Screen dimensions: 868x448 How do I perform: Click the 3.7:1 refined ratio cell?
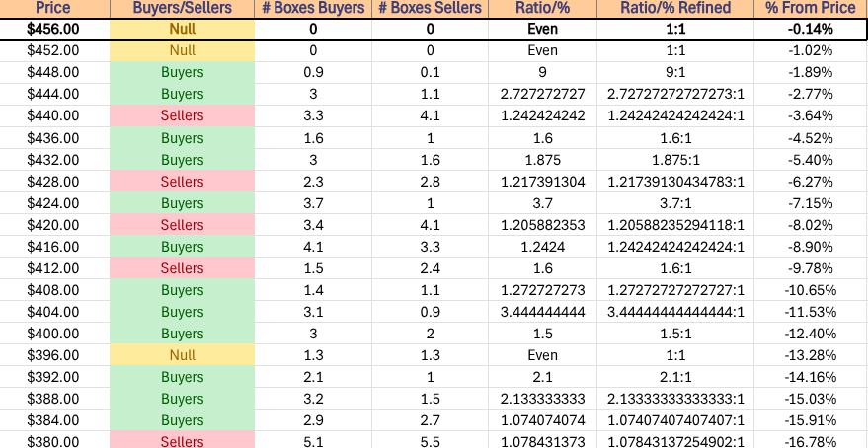coord(675,203)
